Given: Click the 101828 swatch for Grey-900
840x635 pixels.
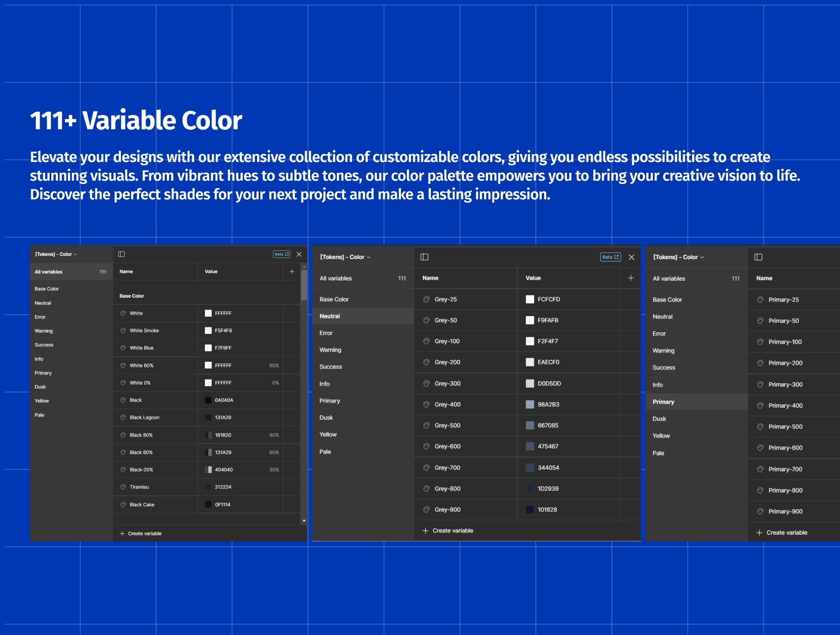Looking at the screenshot, I should pos(530,509).
